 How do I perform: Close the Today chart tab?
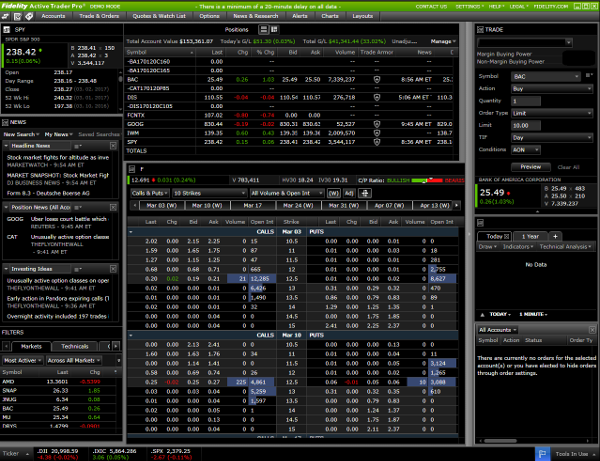[506, 236]
